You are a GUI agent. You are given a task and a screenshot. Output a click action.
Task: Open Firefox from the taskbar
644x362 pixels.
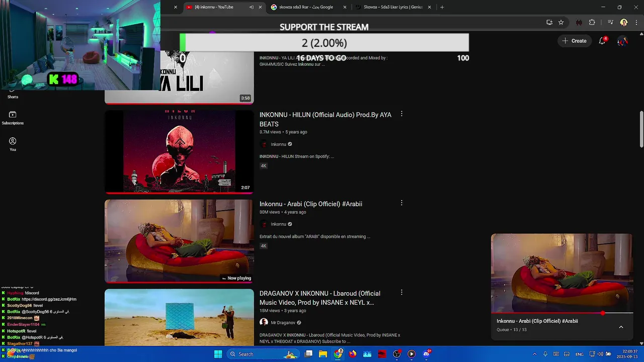(353, 354)
